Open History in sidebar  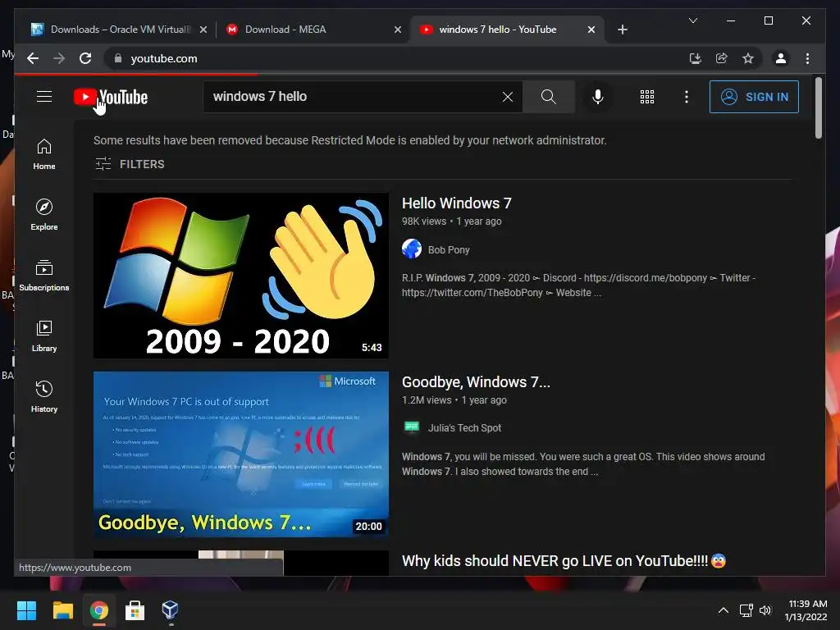click(x=44, y=397)
